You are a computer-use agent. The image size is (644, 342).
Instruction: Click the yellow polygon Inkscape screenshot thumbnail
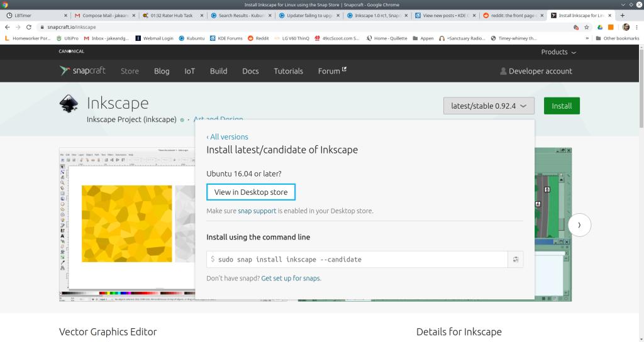coord(126,223)
